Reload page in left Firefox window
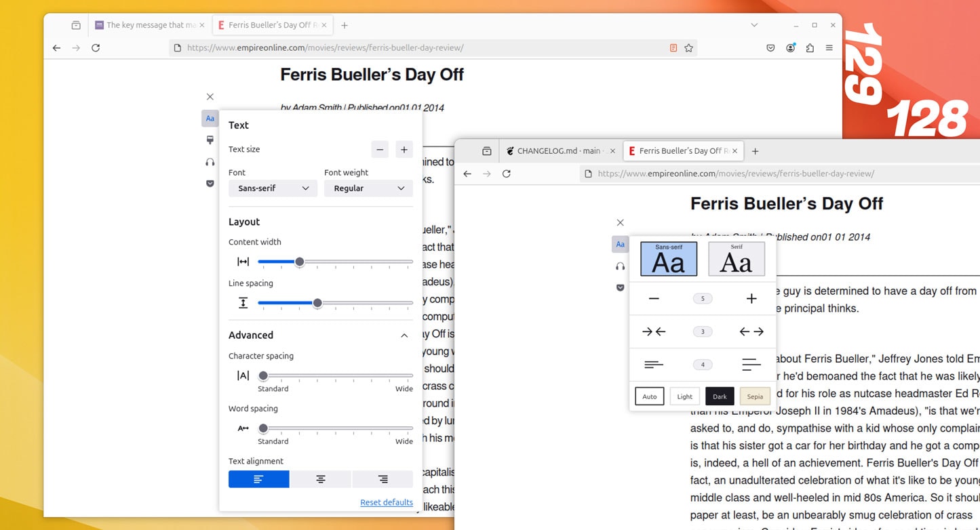This screenshot has width=980, height=530. point(96,48)
